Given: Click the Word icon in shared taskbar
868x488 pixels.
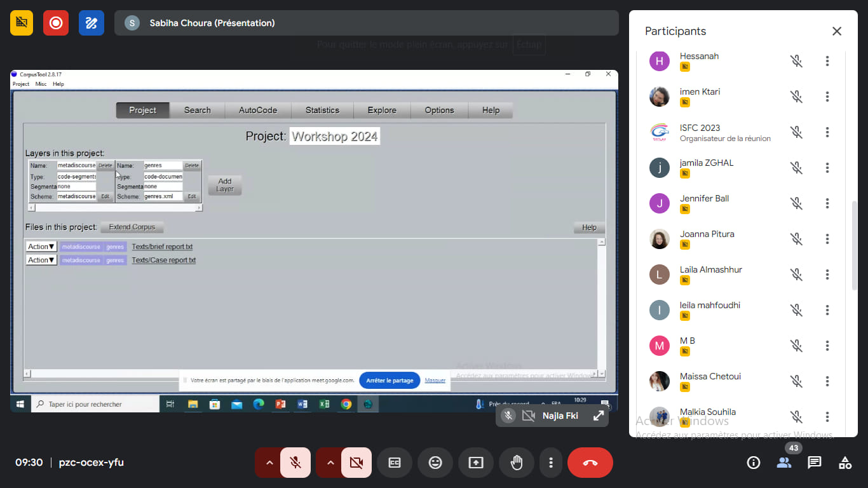Looking at the screenshot, I should pos(302,403).
